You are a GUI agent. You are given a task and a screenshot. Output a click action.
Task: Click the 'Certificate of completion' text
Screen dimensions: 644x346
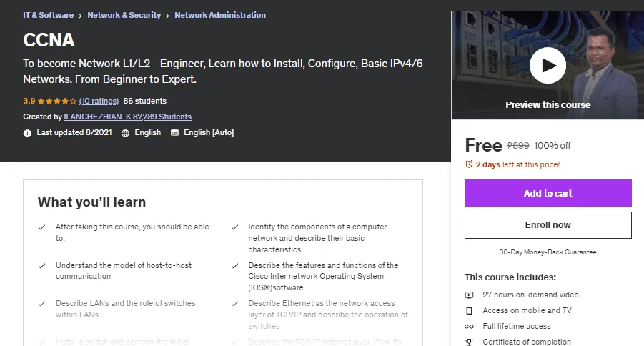click(x=527, y=342)
